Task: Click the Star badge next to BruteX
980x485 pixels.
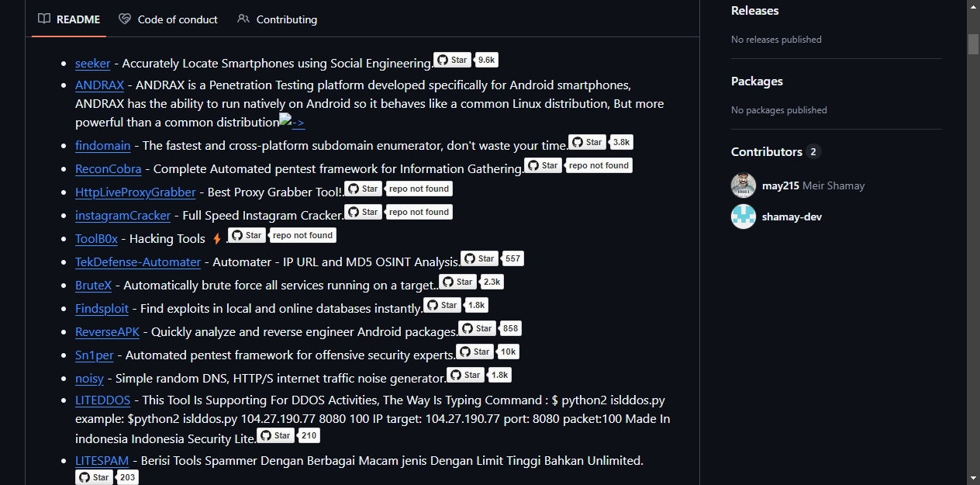Action: [x=457, y=282]
